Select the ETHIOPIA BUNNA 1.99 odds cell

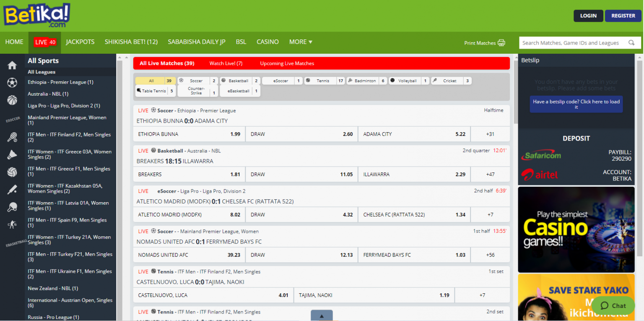[189, 134]
